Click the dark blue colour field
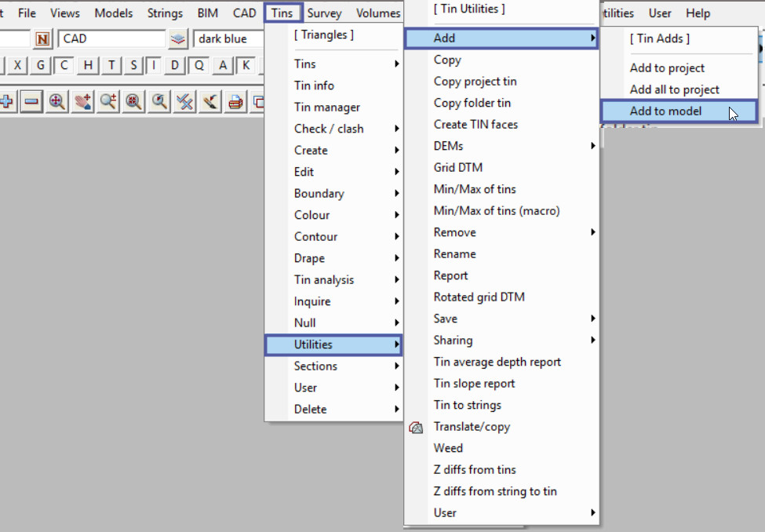 click(x=228, y=38)
